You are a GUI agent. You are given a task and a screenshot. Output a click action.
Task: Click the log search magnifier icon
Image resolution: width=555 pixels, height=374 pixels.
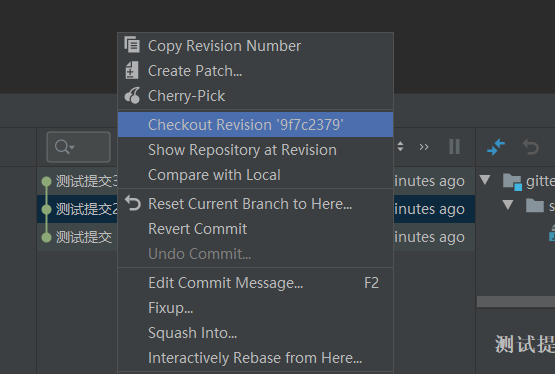(x=64, y=147)
